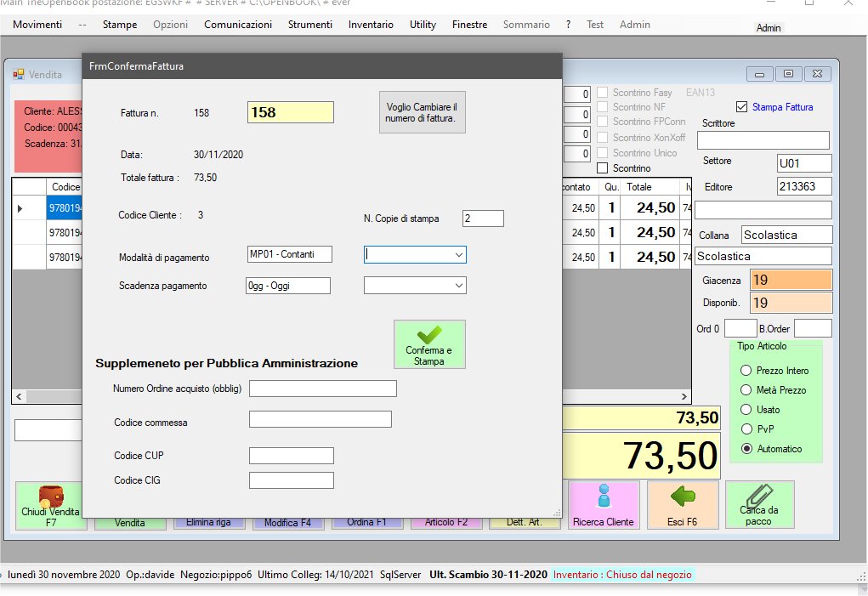Click the Scrittore text field
This screenshot has height=596, width=868.
763,140
